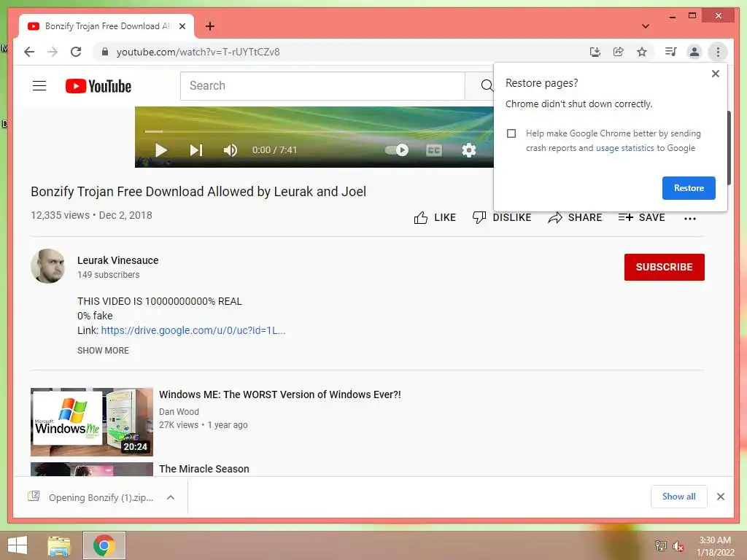The height and width of the screenshot is (560, 747).
Task: Click the browser forward arrow
Action: (53, 52)
